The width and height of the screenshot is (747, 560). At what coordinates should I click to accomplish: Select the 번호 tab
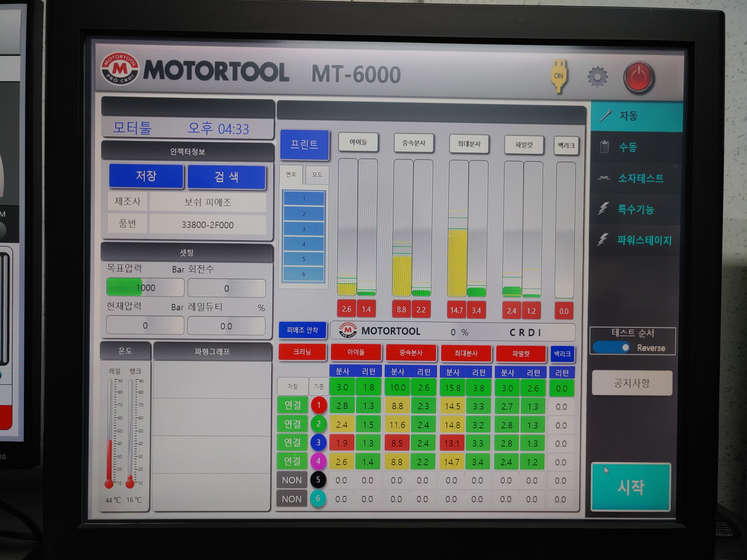(291, 174)
